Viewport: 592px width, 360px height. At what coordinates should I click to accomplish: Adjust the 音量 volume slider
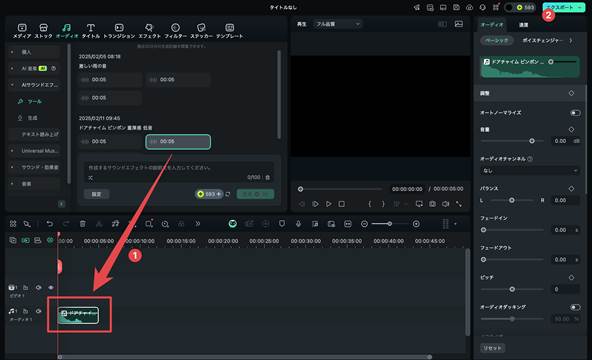[512, 141]
